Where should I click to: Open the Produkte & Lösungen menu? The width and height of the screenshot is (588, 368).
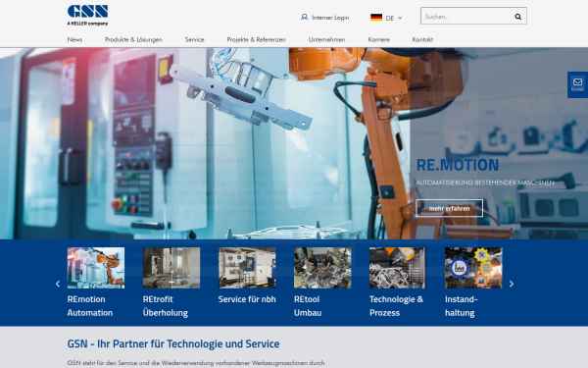pyautogui.click(x=133, y=39)
